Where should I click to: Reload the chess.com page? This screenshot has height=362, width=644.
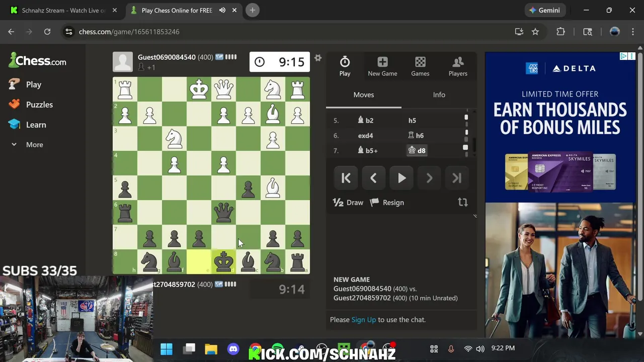pyautogui.click(x=47, y=32)
